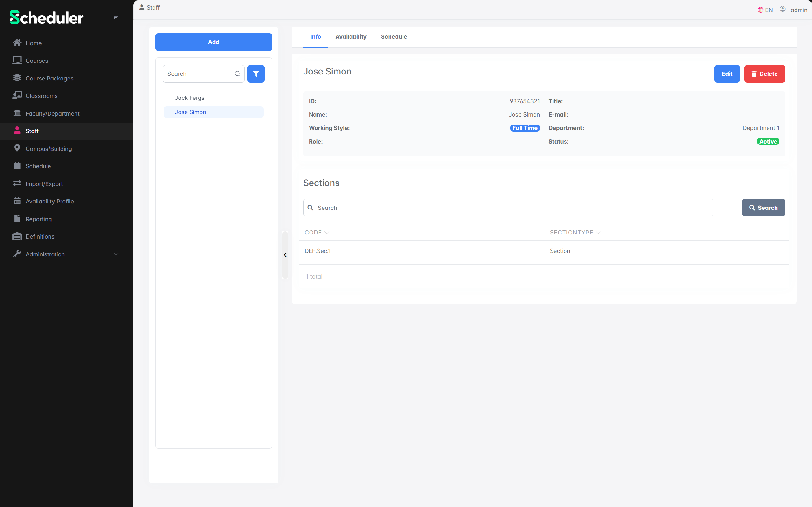Open Classrooms from the sidebar

click(41, 96)
